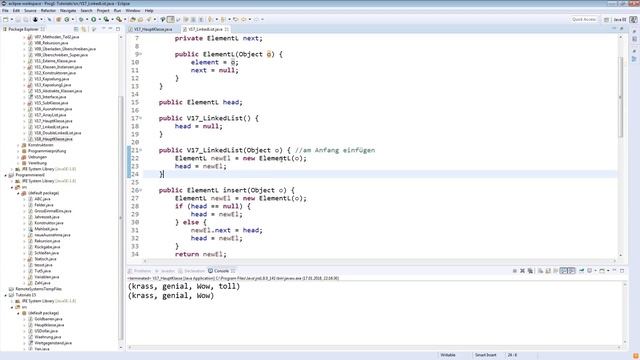Collapse all in Package Explorer
This screenshot has width=640, height=360.
click(x=76, y=29)
